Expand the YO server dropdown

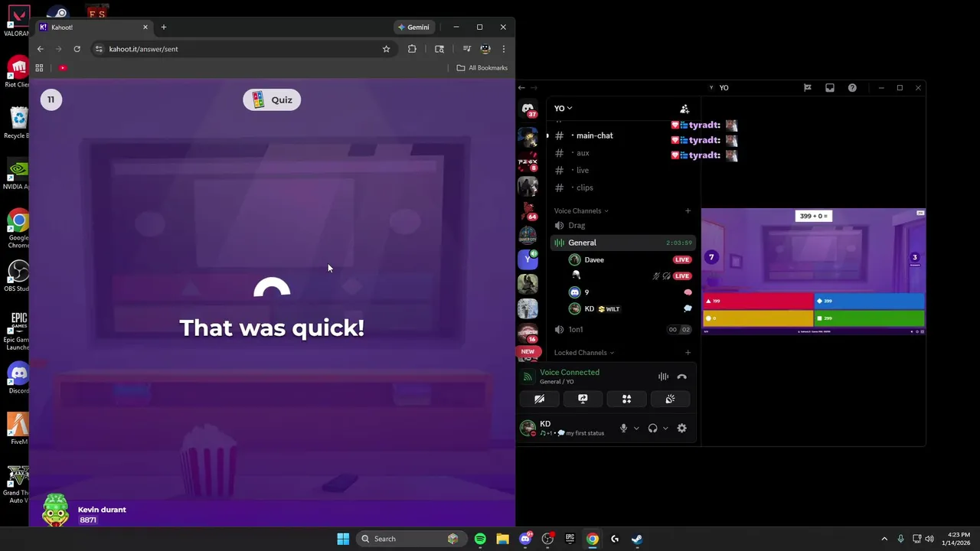click(x=563, y=109)
